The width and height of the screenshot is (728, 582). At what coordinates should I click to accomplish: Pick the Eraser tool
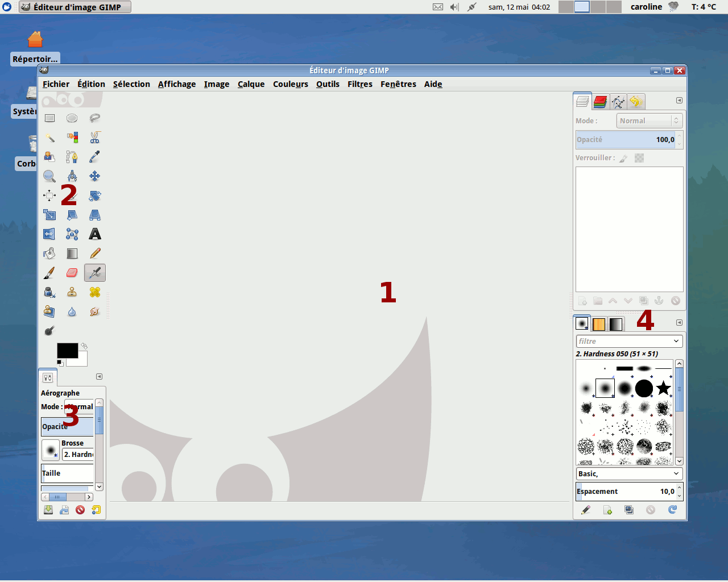tap(72, 273)
